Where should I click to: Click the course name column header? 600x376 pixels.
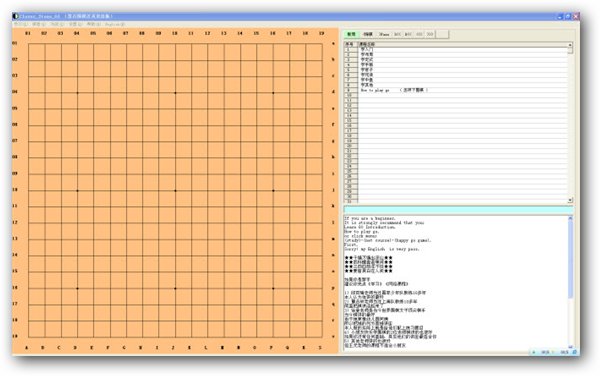(462, 44)
